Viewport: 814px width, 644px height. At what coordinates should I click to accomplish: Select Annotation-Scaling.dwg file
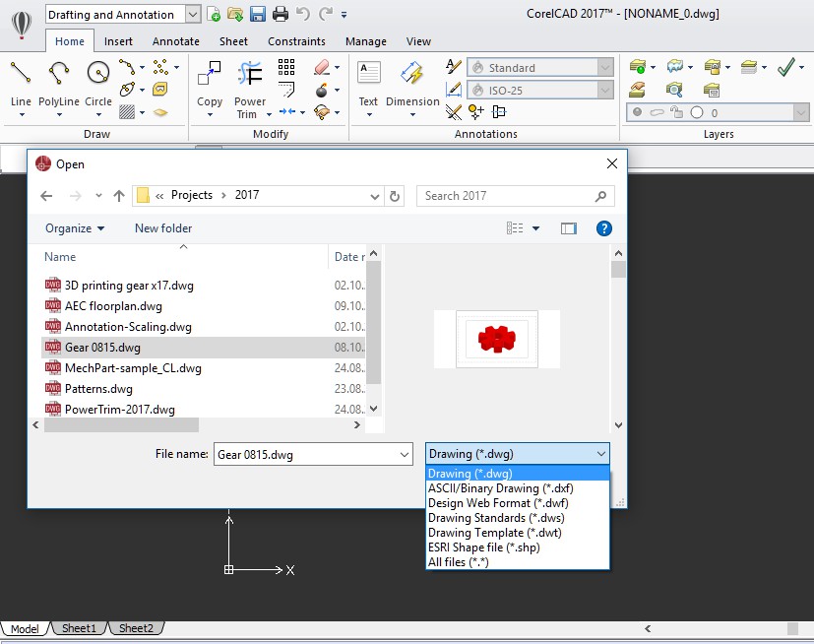pyautogui.click(x=203, y=327)
